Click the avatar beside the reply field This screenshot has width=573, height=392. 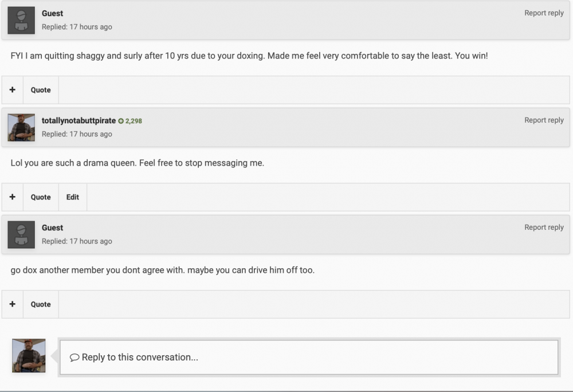pyautogui.click(x=29, y=355)
